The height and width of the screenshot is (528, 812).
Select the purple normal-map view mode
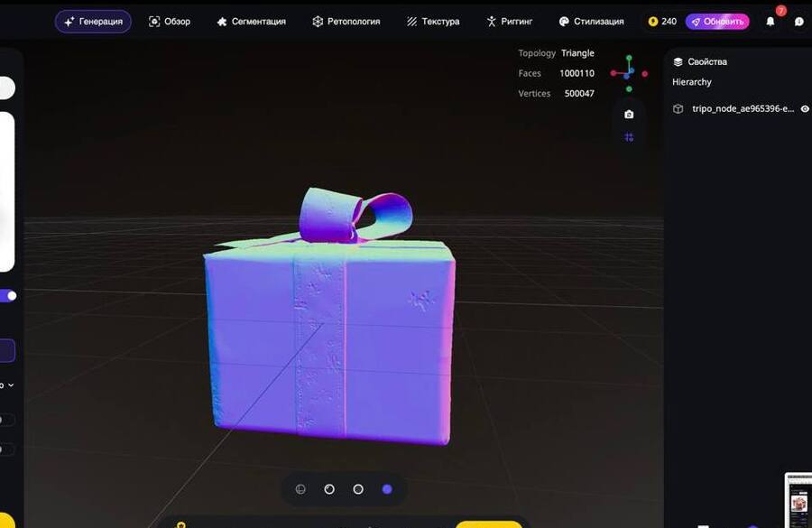pos(387,489)
